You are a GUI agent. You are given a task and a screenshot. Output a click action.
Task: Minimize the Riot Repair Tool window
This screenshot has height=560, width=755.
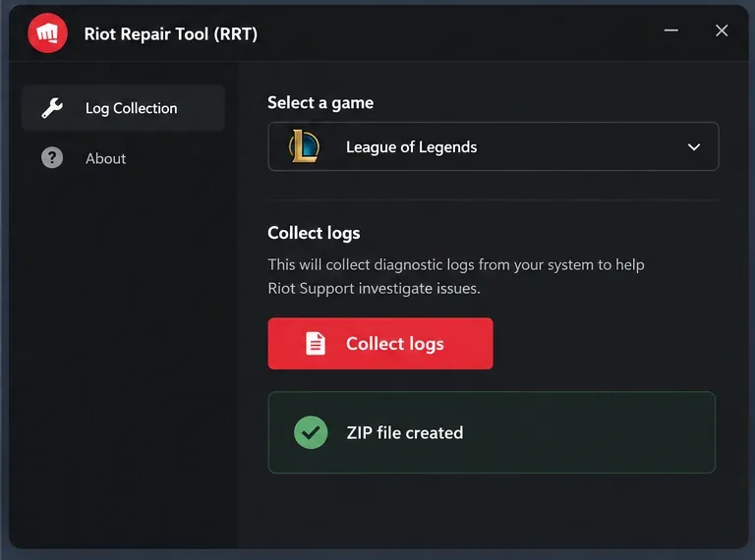coord(671,30)
